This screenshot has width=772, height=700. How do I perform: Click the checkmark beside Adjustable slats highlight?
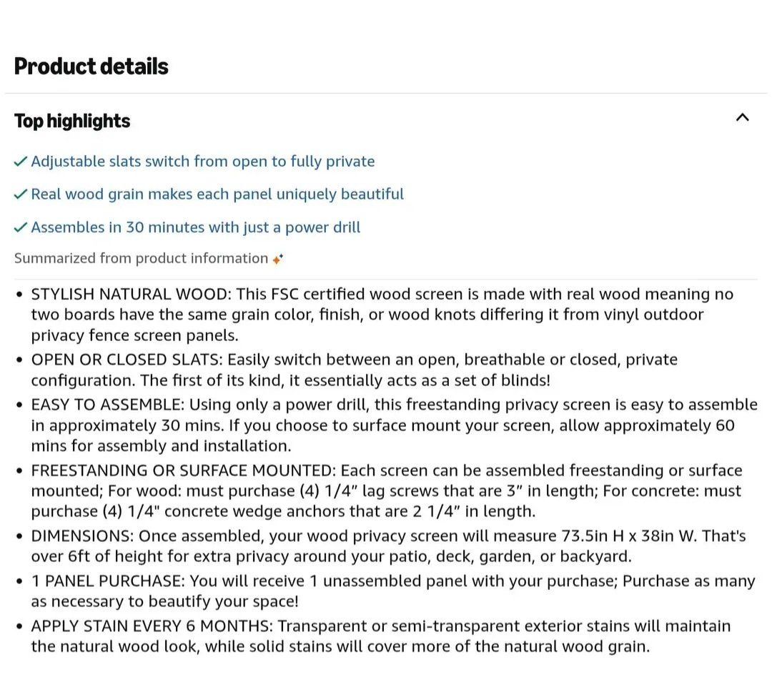[21, 162]
